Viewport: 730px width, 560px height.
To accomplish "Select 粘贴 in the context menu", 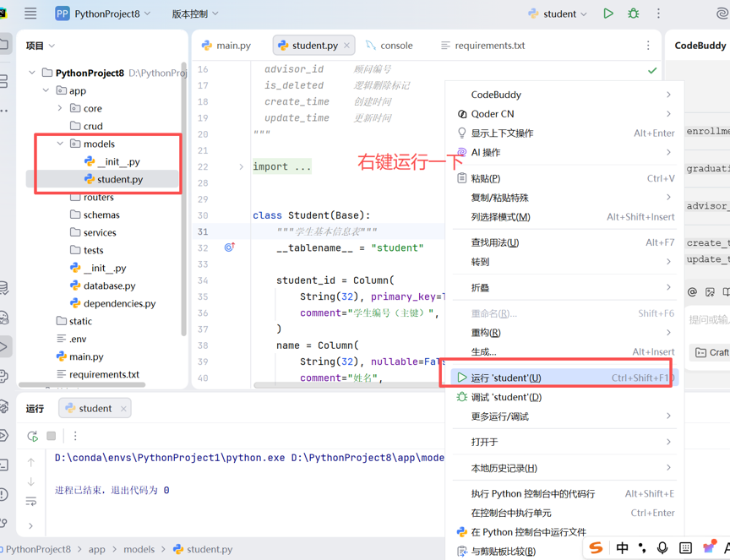I will (564, 178).
